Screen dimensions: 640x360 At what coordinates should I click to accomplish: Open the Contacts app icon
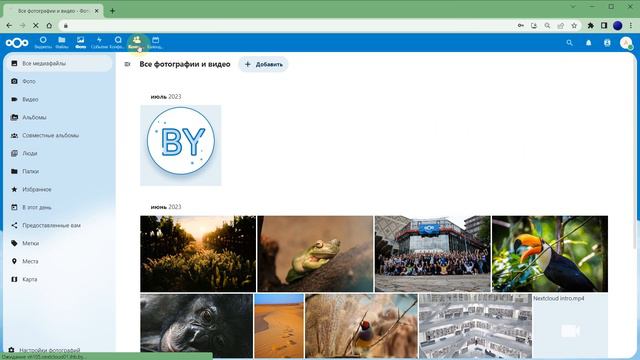(137, 42)
